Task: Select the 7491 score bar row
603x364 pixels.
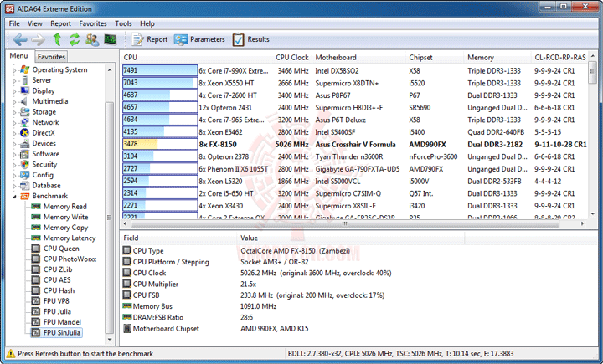Action: pyautogui.click(x=160, y=70)
